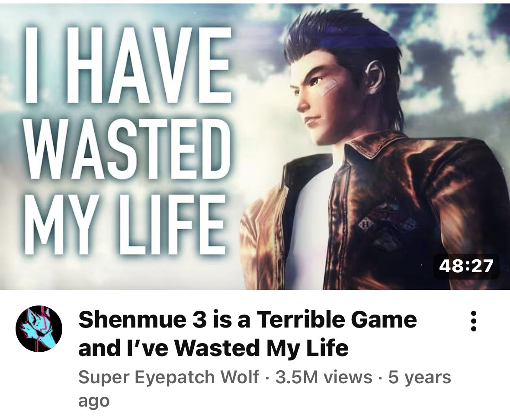Click title line 'and I've Wasted My Life'

coord(213,348)
